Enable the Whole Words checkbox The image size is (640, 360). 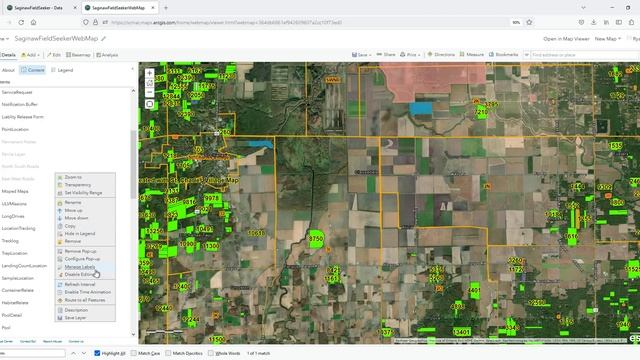point(211,353)
